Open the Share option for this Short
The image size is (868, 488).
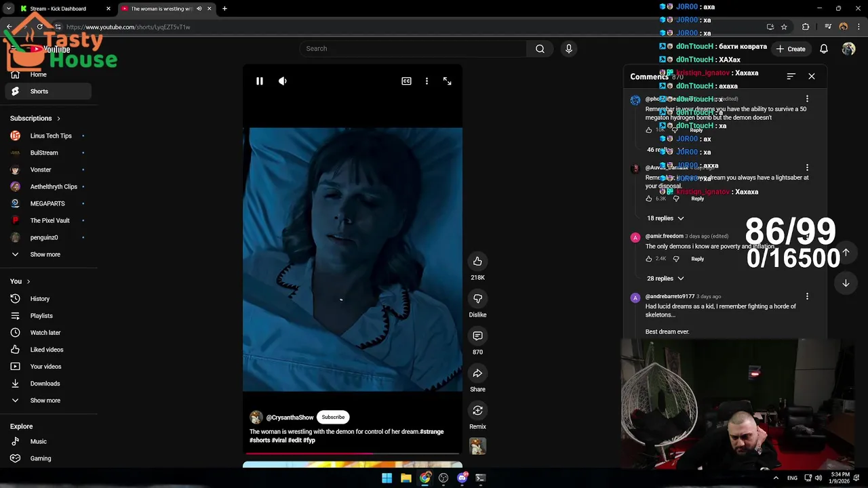[x=477, y=373]
